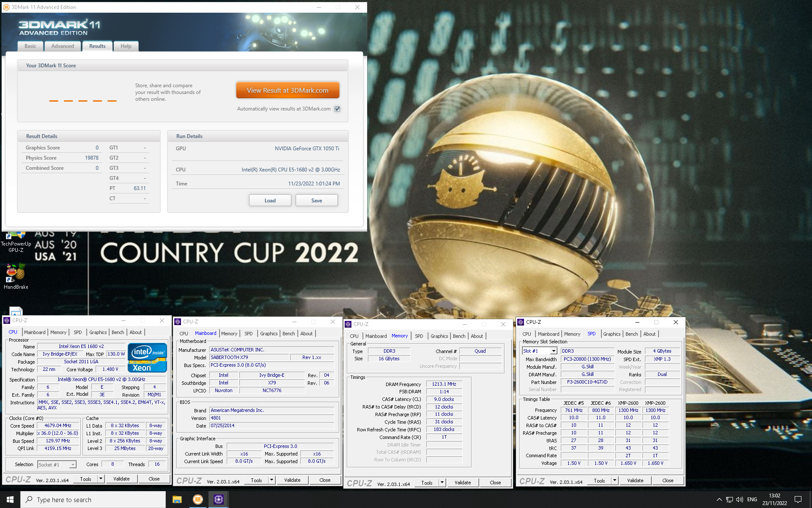The width and height of the screenshot is (812, 508).
Task: Click the Physics Score value 19878
Action: click(x=92, y=158)
